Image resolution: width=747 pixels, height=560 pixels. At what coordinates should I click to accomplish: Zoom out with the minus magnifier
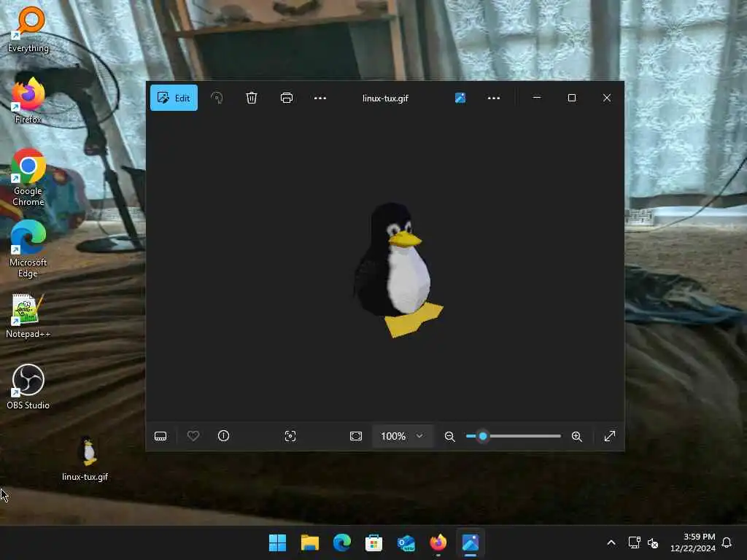(x=449, y=436)
